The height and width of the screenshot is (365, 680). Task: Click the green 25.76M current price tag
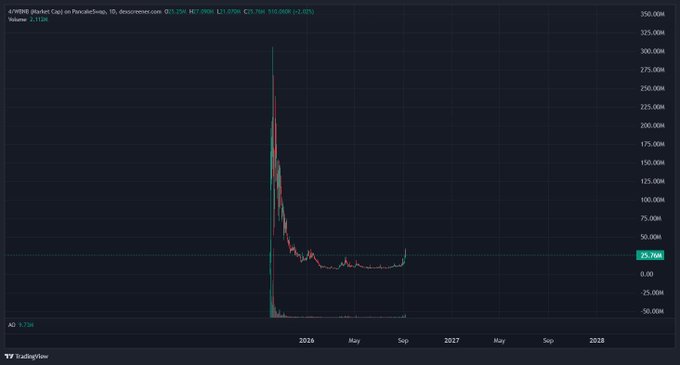[650, 255]
